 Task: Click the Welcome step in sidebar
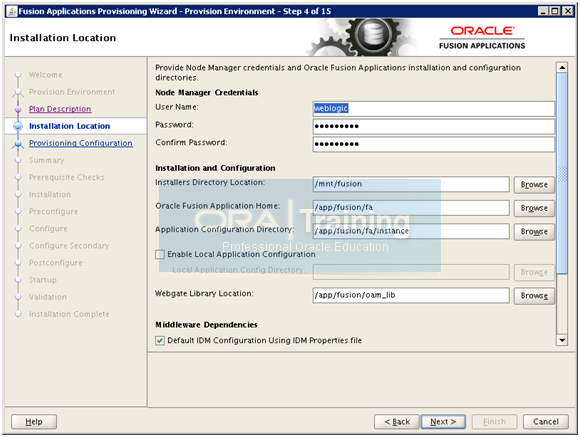point(45,75)
